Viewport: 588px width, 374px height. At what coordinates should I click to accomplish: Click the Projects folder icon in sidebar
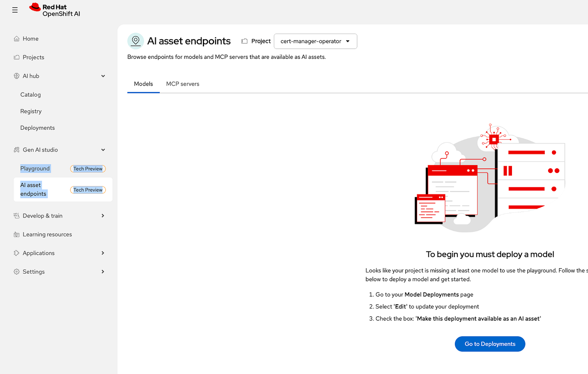coord(17,57)
